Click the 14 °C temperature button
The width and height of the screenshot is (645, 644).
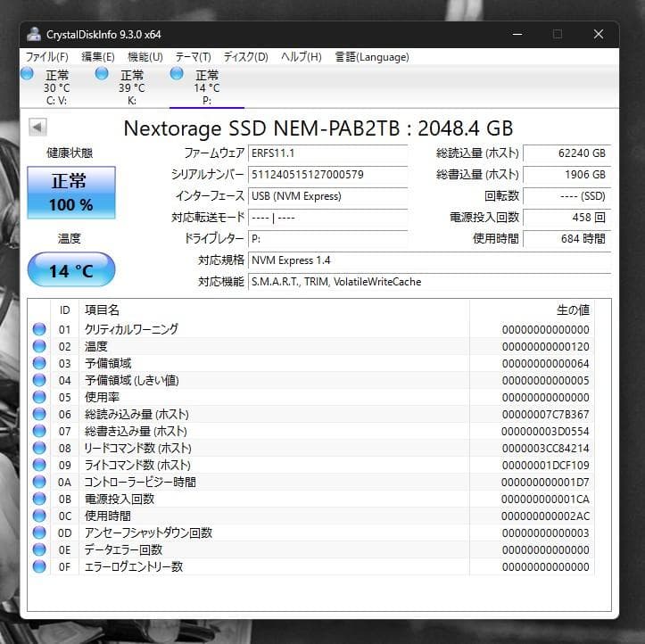tap(71, 269)
